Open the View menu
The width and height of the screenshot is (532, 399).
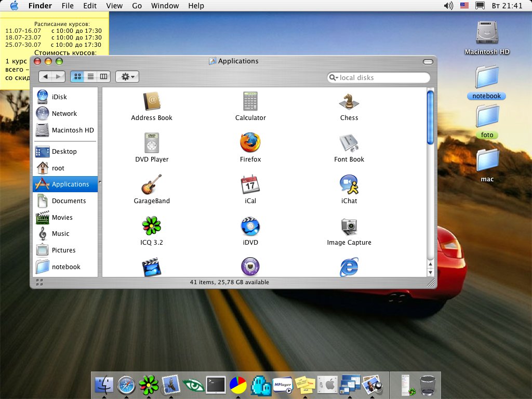click(114, 6)
